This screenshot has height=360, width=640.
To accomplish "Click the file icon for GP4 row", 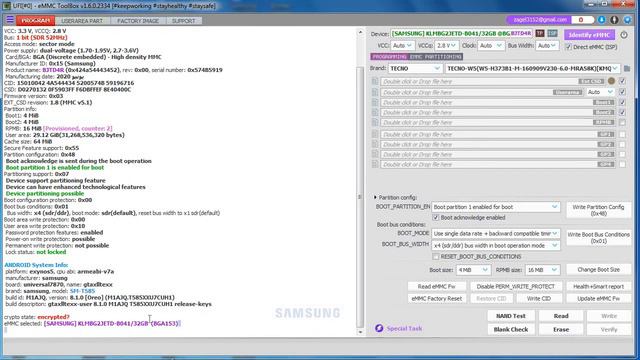I will tap(375, 164).
